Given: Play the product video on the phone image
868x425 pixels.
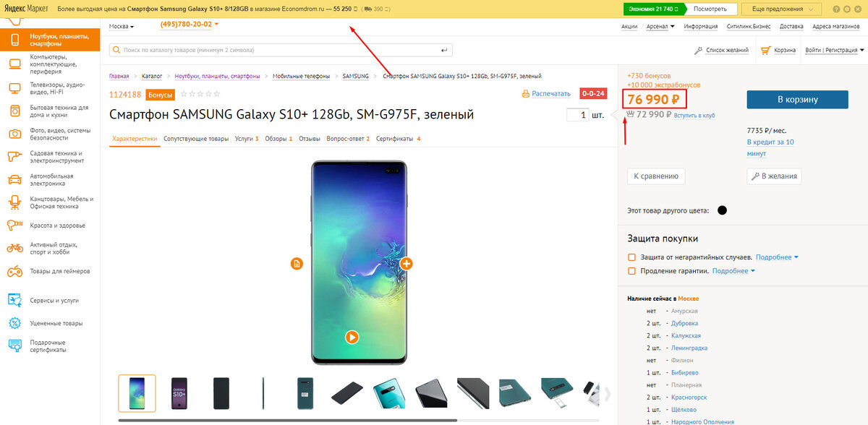Looking at the screenshot, I should [x=352, y=337].
